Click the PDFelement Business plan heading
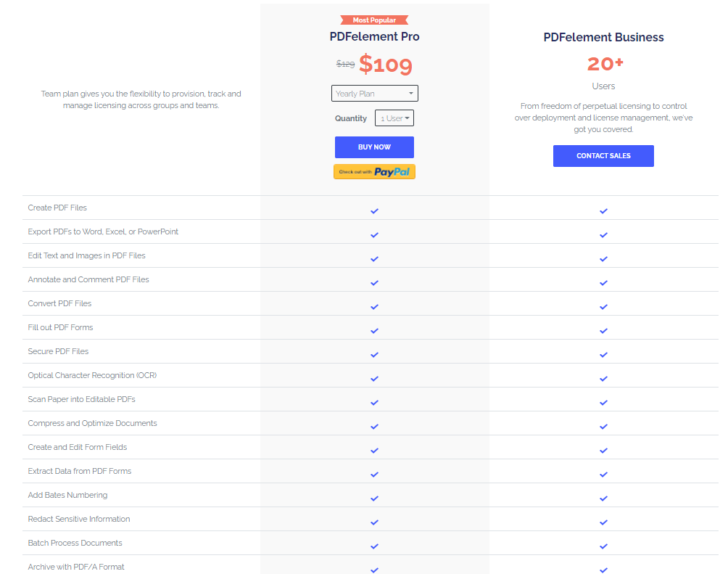 [603, 37]
